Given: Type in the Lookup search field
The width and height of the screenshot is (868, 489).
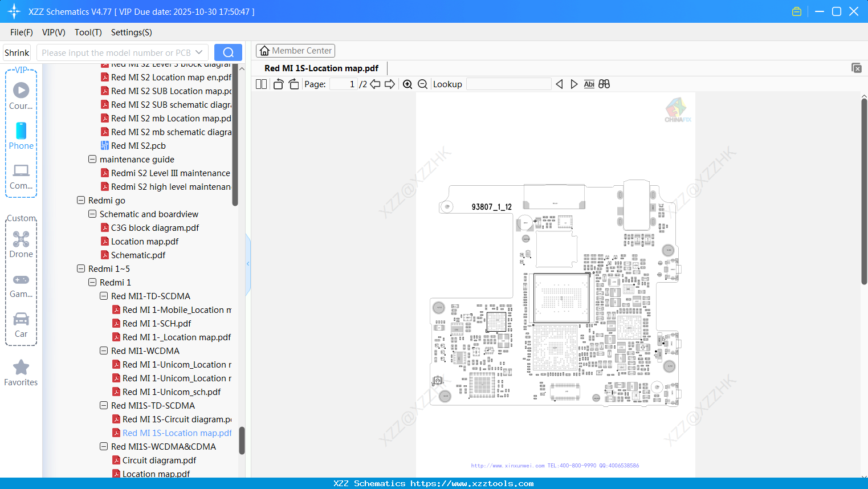Looking at the screenshot, I should point(508,84).
